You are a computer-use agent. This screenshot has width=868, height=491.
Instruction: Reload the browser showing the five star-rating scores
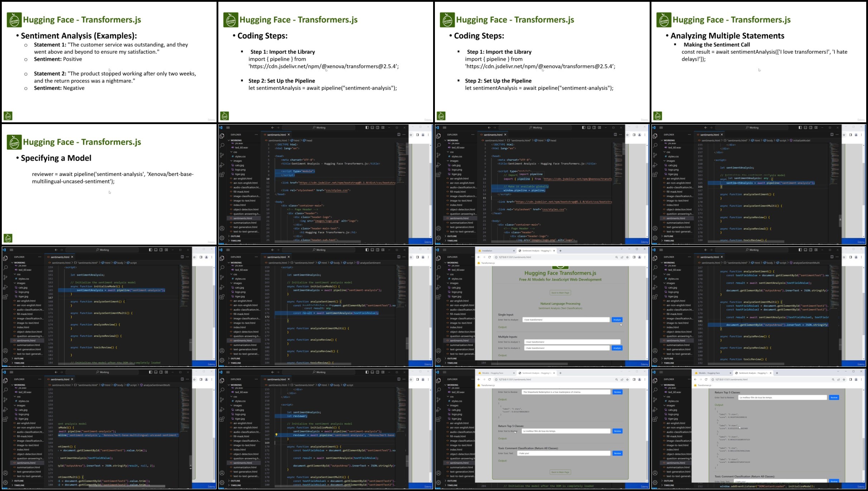[706, 379]
